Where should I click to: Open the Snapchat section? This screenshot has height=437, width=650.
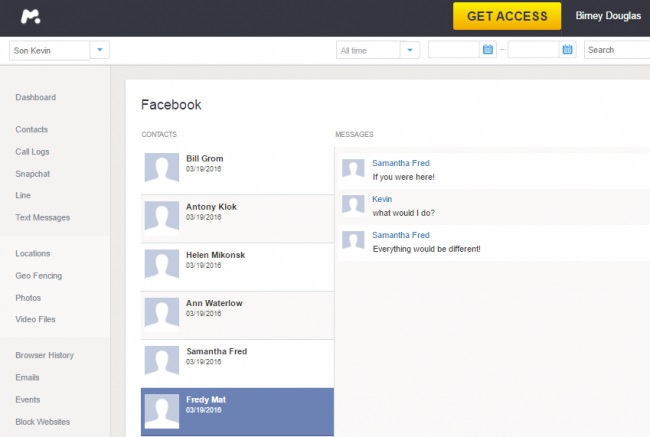(x=33, y=174)
